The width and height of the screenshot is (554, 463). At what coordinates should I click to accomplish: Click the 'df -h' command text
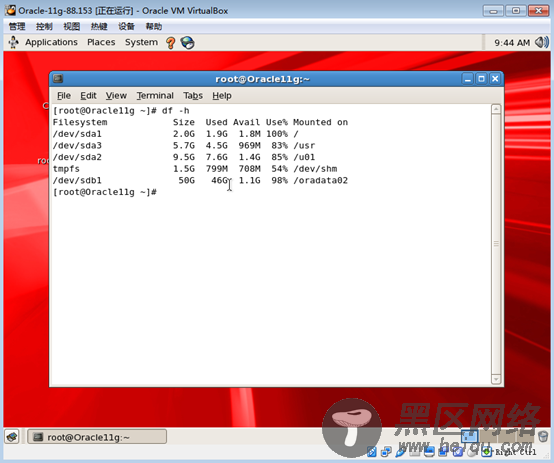pos(176,111)
